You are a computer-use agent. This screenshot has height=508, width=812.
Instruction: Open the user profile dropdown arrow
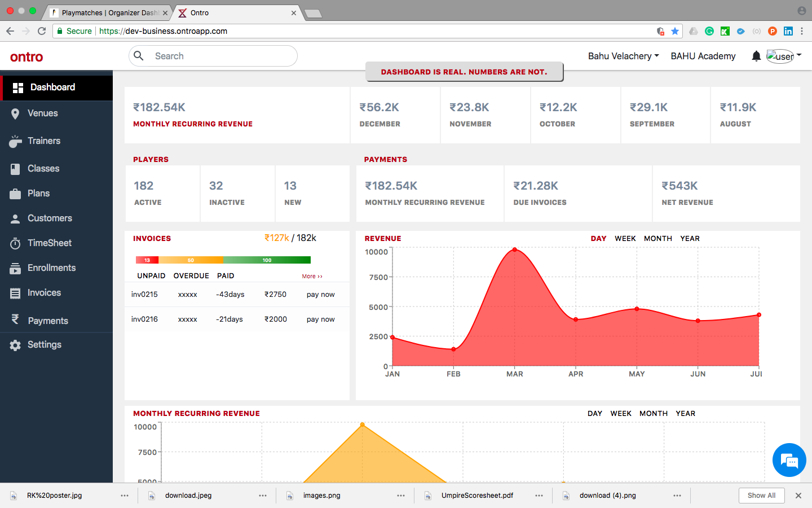pyautogui.click(x=799, y=55)
